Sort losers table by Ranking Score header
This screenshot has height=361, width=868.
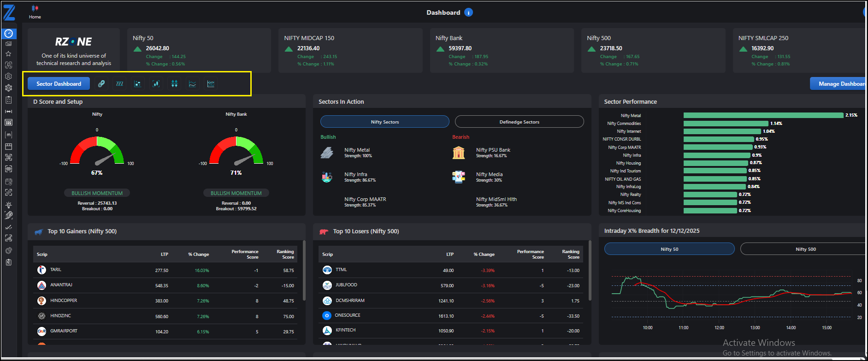pyautogui.click(x=571, y=254)
